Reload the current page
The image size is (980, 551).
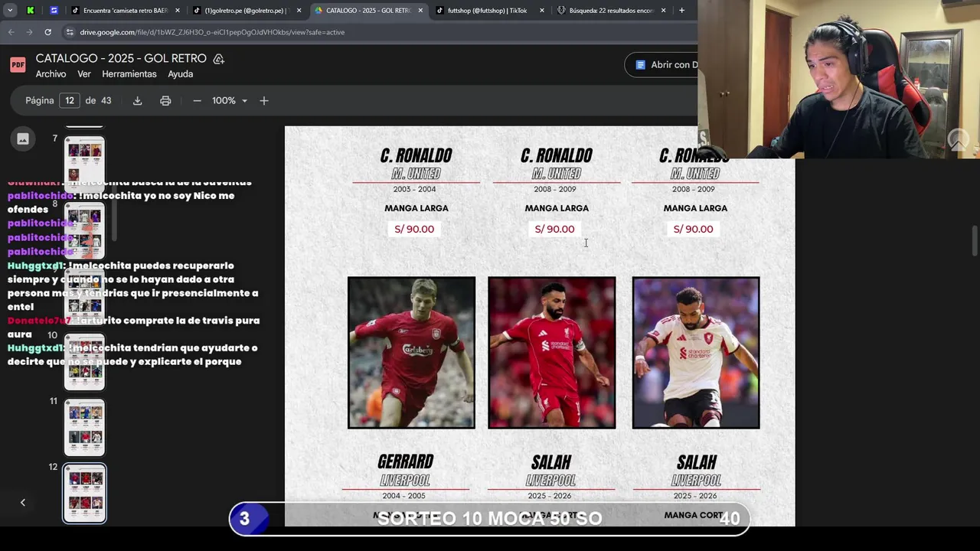[x=47, y=32]
